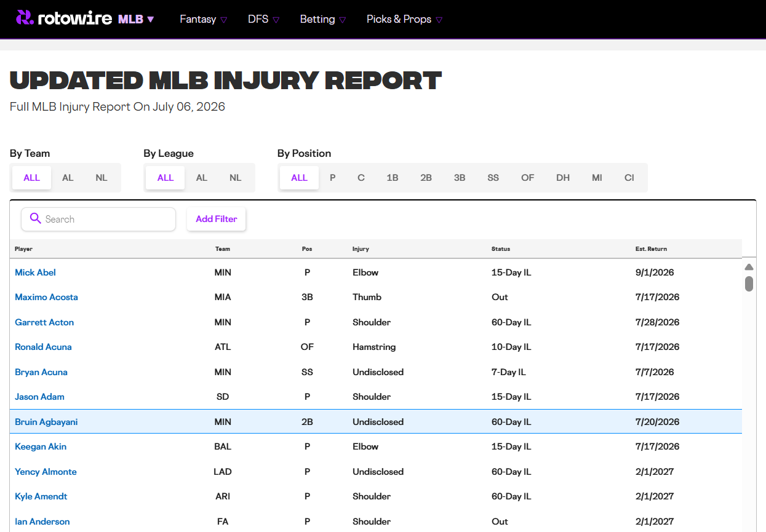
Task: Filter By League to NL
Action: [x=236, y=178]
